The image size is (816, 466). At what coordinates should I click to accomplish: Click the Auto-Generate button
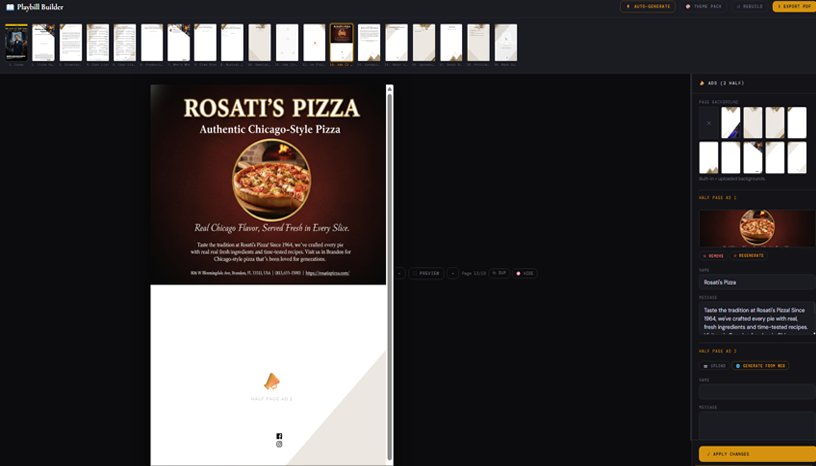pyautogui.click(x=647, y=7)
